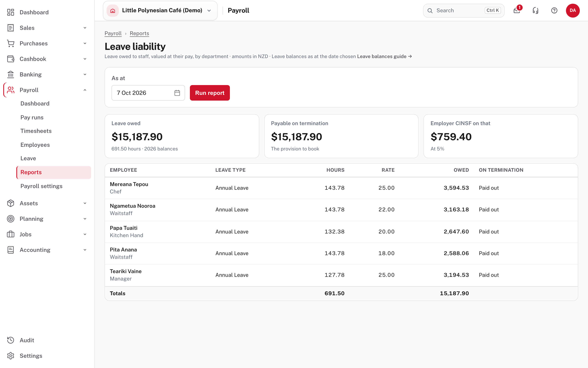The width and height of the screenshot is (588, 368).
Task: Click the Payroll breadcrumb link
Action: click(x=113, y=33)
